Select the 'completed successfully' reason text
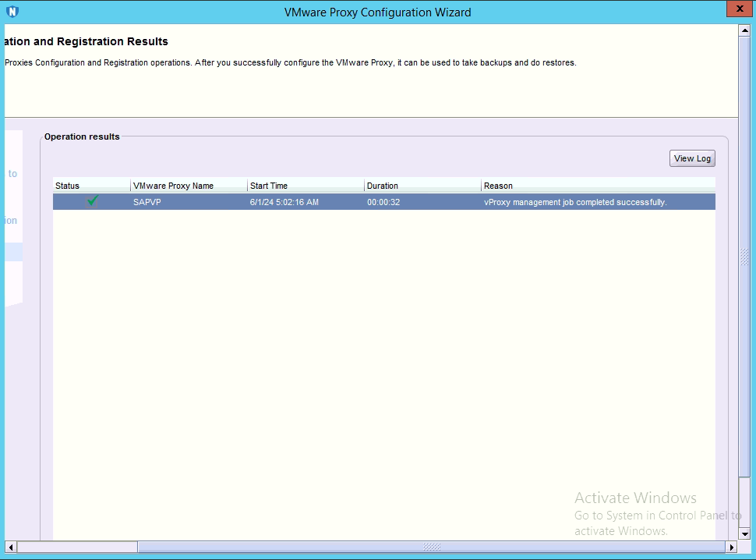This screenshot has width=756, height=560. [x=575, y=202]
